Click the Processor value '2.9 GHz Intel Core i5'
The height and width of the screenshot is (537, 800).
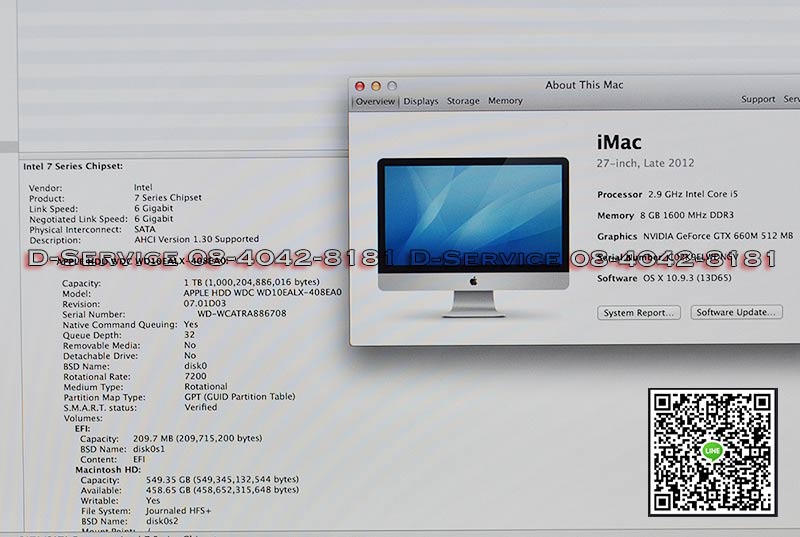click(x=693, y=194)
